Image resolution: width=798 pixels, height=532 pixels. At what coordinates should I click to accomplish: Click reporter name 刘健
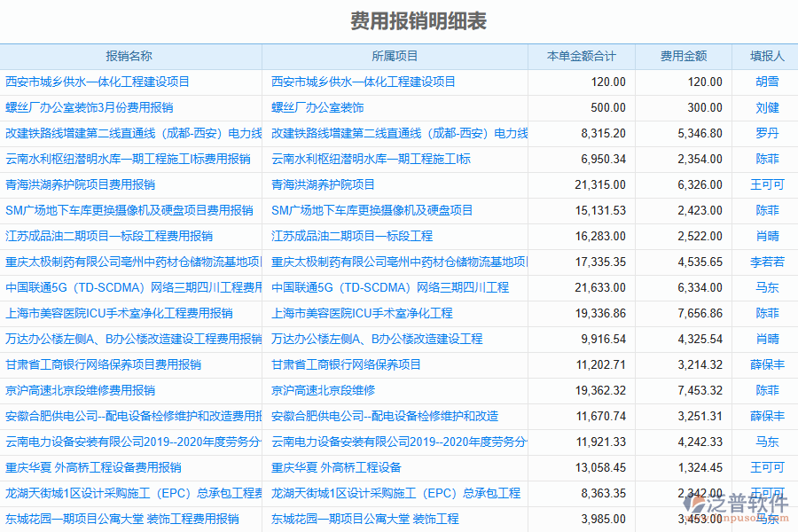click(x=767, y=108)
